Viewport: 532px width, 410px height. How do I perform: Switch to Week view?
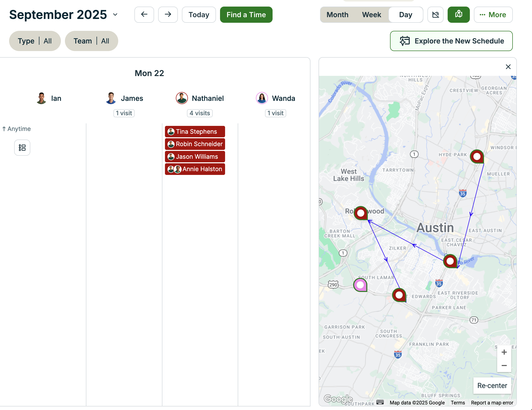[x=371, y=15]
